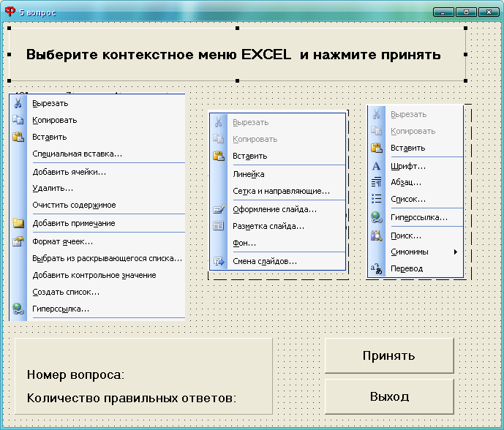Click the Количество правильных ответов label
Viewport: 504px width, 430px height.
click(132, 398)
